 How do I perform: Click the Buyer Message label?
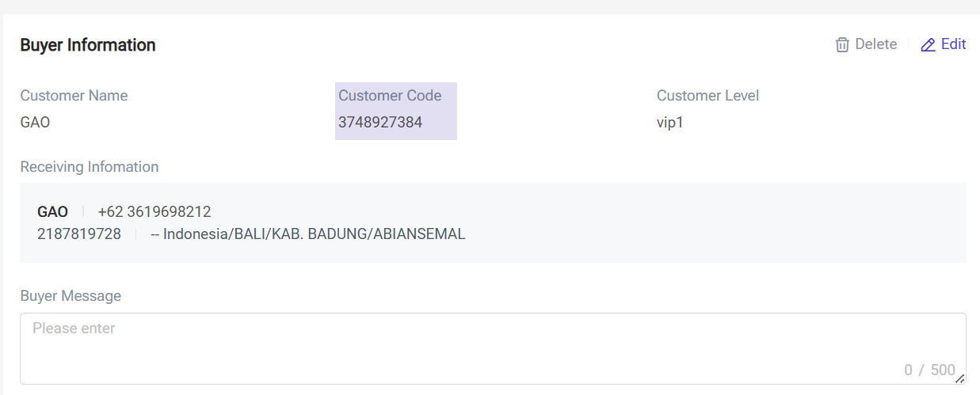(71, 296)
